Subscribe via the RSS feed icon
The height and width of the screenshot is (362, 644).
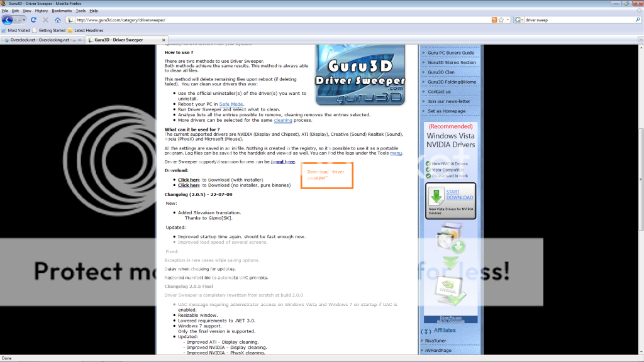[x=495, y=19]
